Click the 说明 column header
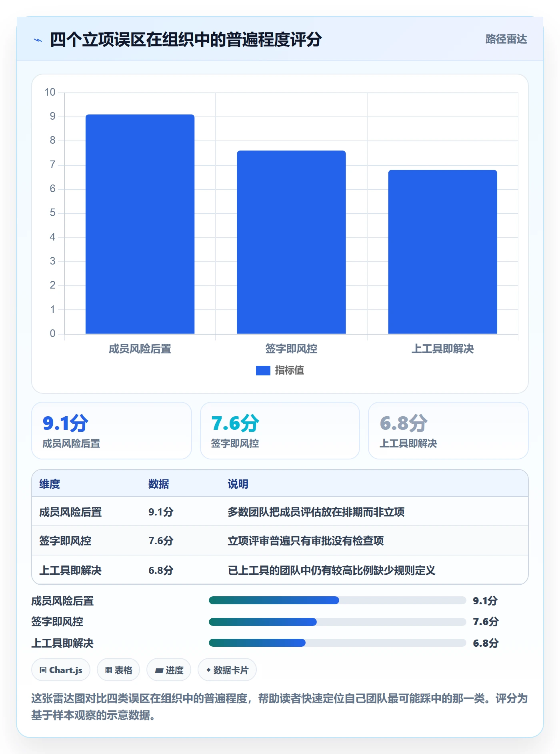 238,484
